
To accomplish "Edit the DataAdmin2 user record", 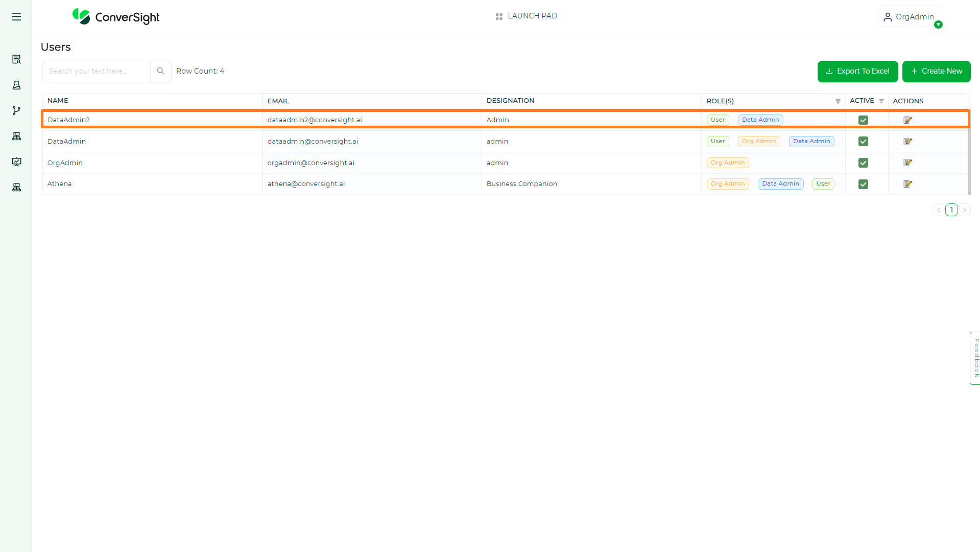I will point(907,120).
